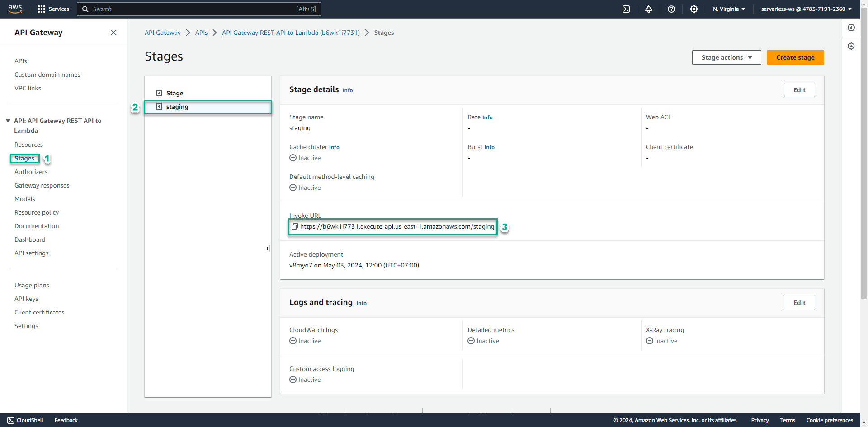Expand the Stage tree node

159,93
